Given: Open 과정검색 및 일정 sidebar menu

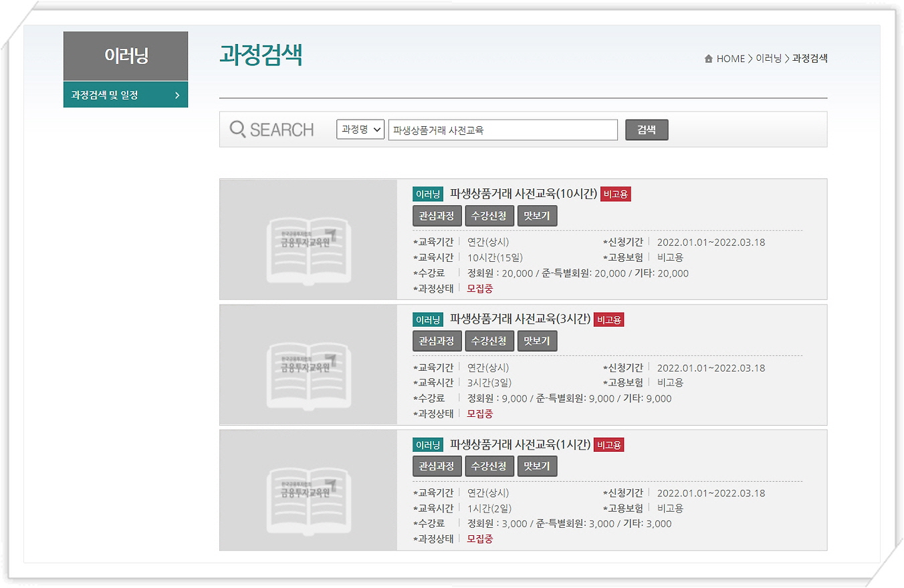Looking at the screenshot, I should [x=126, y=95].
